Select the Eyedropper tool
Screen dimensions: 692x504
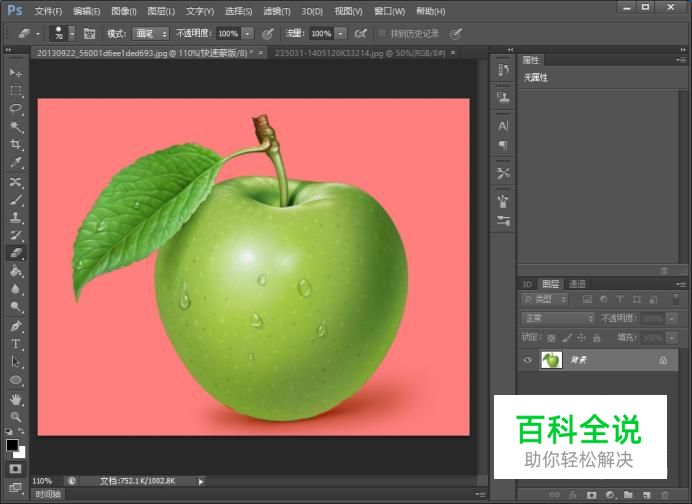16,162
